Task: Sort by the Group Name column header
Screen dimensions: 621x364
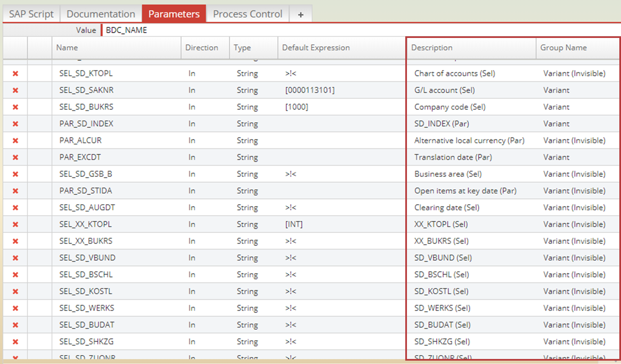Action: [578, 48]
